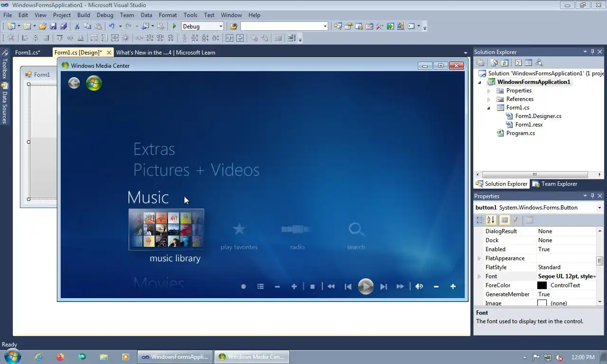Click Media Center green start orb

(x=94, y=83)
